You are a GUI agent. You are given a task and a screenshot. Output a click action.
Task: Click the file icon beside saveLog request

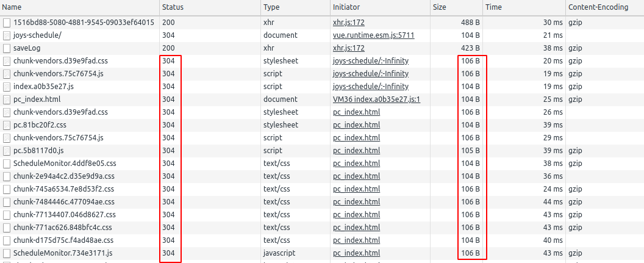coord(7,48)
